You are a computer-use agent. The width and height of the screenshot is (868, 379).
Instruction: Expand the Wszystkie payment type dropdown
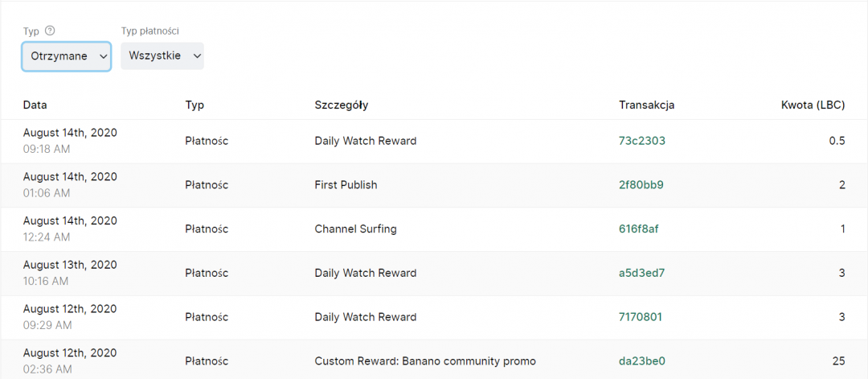pyautogui.click(x=162, y=56)
